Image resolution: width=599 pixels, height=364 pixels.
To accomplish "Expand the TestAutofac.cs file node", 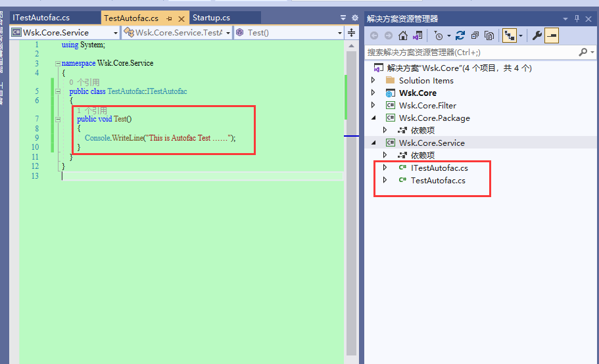I will 385,180.
